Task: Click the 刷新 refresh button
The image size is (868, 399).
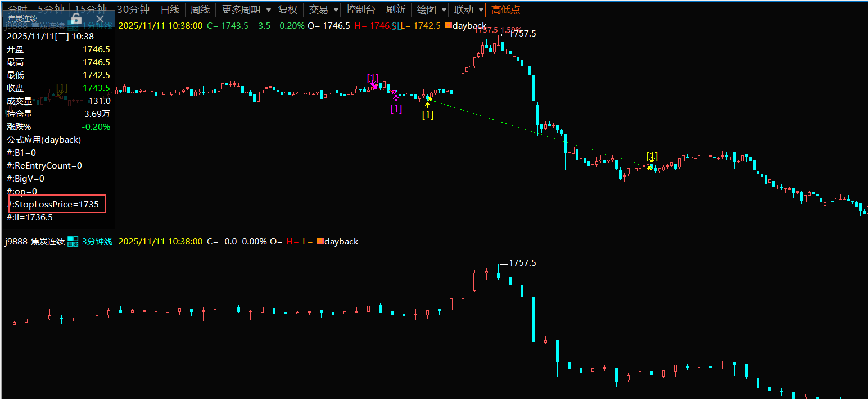Action: 396,10
